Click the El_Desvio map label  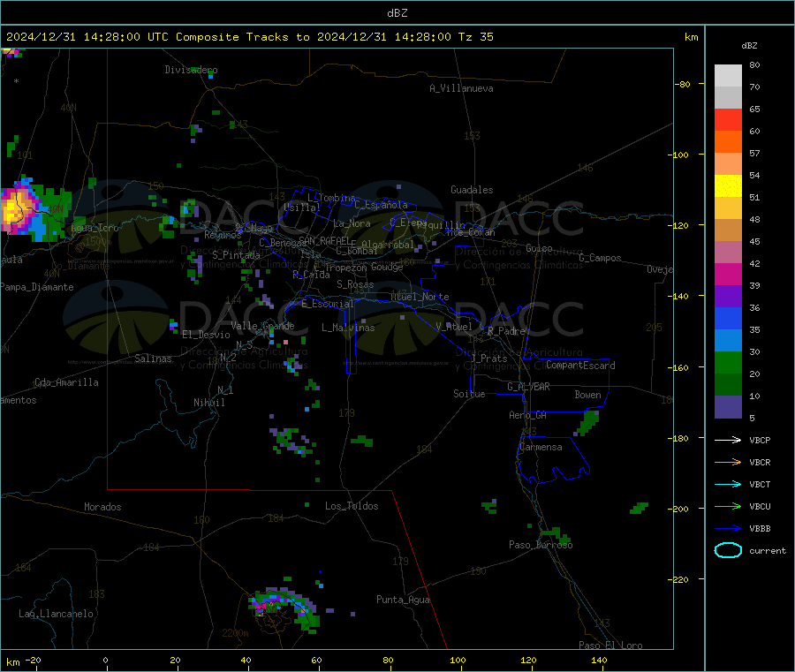[207, 335]
